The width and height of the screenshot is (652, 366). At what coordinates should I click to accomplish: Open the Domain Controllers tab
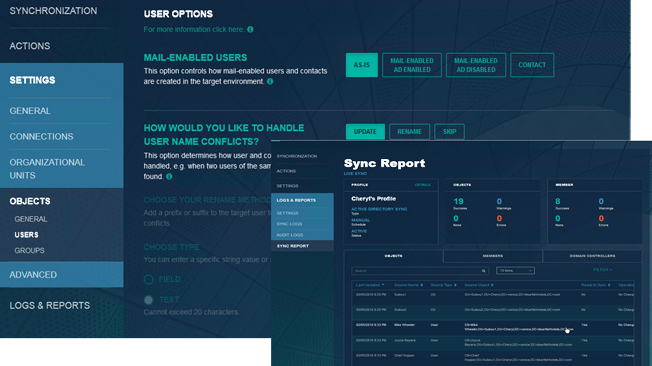(x=592, y=256)
